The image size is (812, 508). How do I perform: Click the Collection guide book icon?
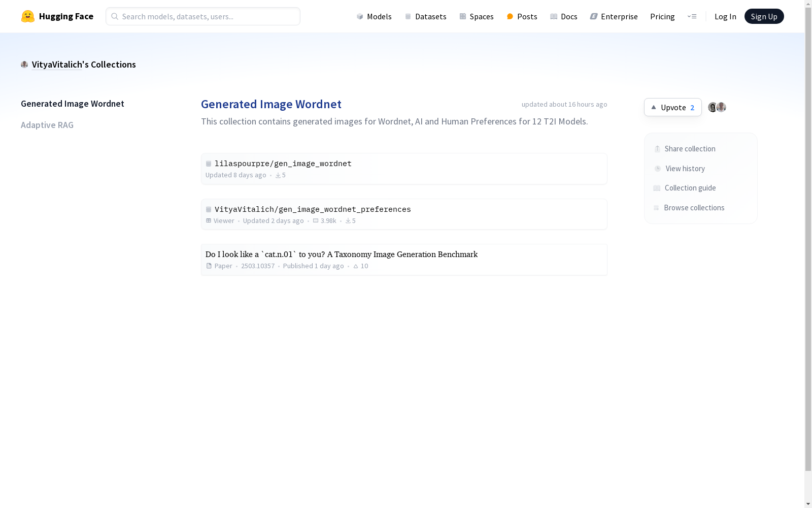click(657, 188)
